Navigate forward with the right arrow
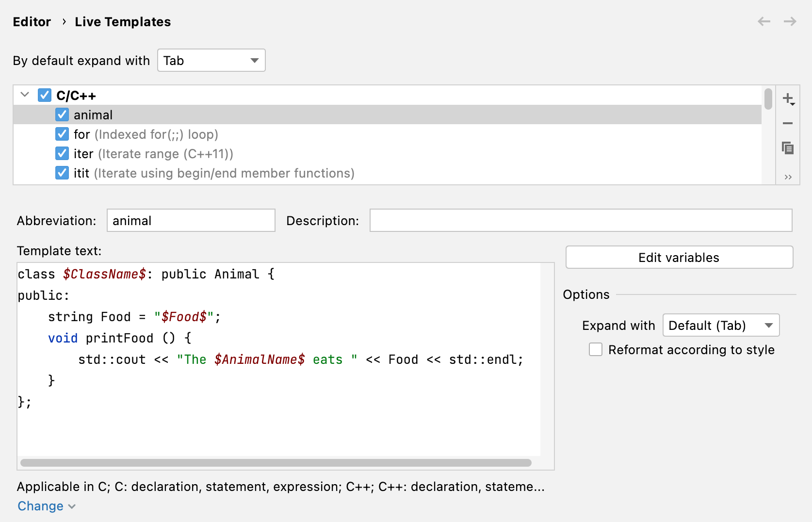 tap(790, 21)
